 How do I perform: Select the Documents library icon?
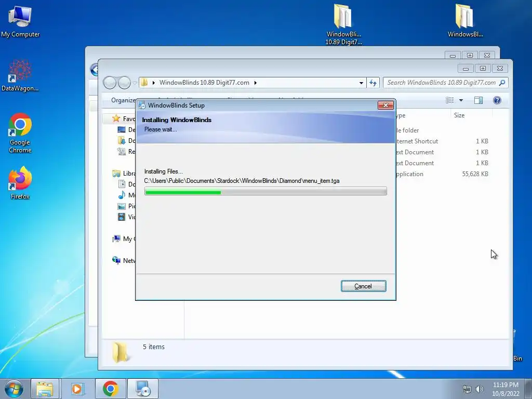(122, 184)
